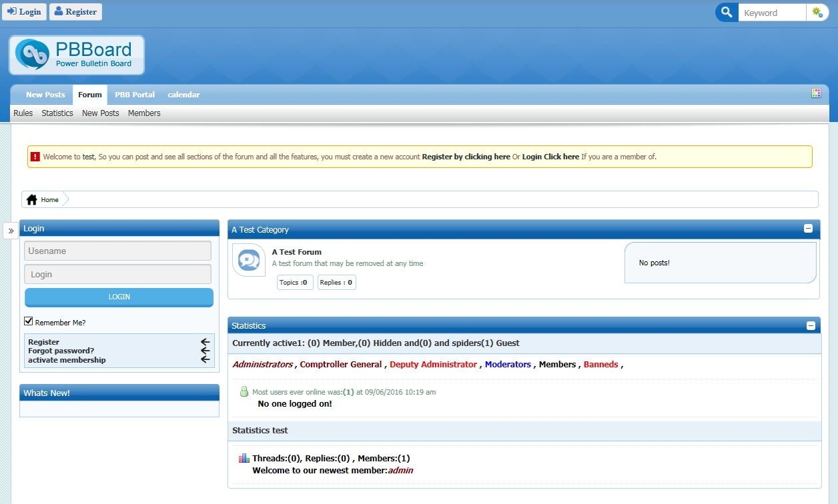Screen dimensions: 838x504
Task: Select the Forum tab
Action: coord(90,95)
